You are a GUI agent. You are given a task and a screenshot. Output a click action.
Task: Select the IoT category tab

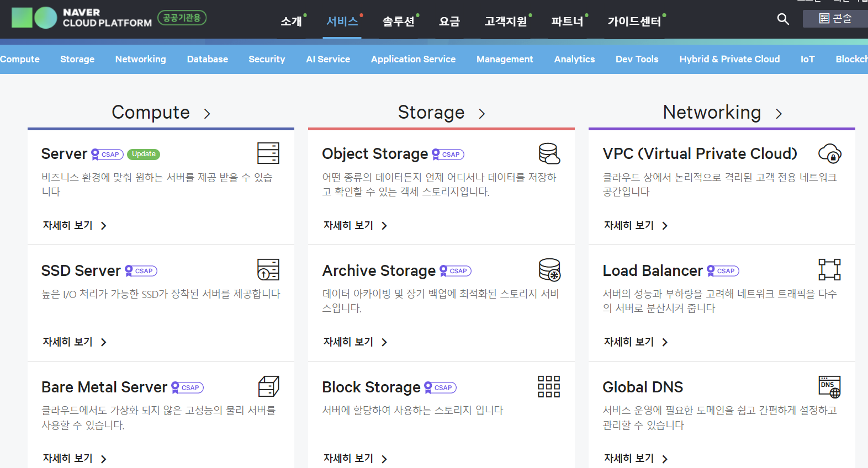tap(807, 59)
